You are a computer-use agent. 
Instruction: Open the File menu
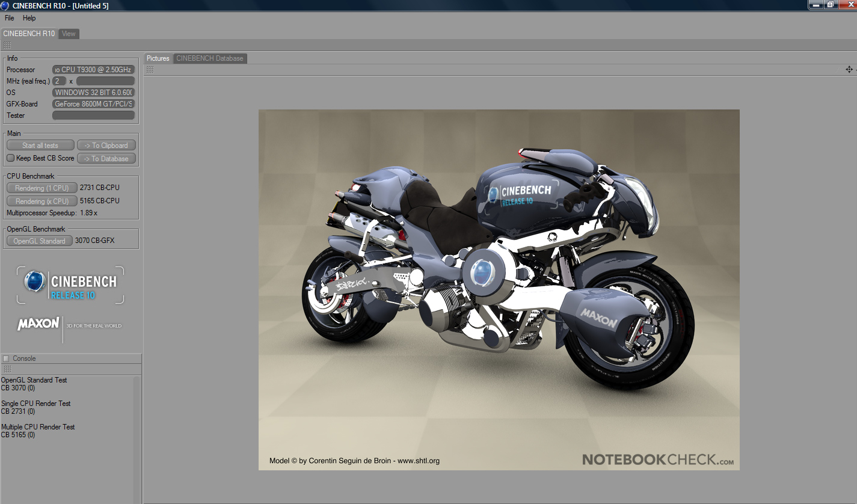10,18
